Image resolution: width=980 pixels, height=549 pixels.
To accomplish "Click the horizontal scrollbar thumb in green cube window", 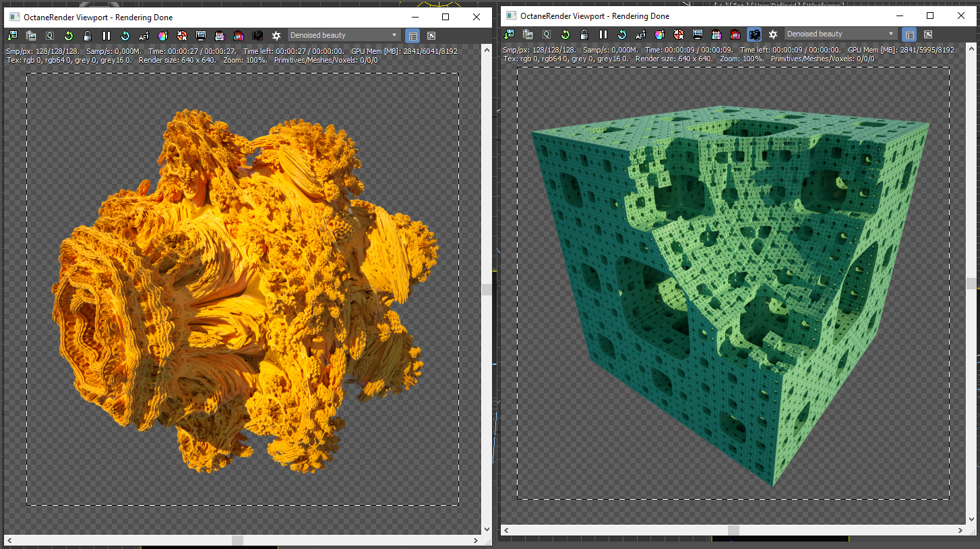I will coord(733,531).
